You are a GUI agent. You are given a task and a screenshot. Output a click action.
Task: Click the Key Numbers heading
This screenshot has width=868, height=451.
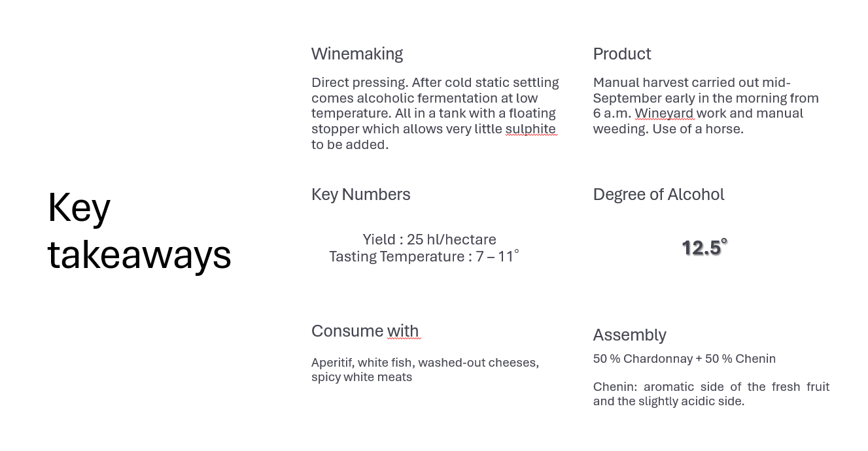(x=361, y=194)
